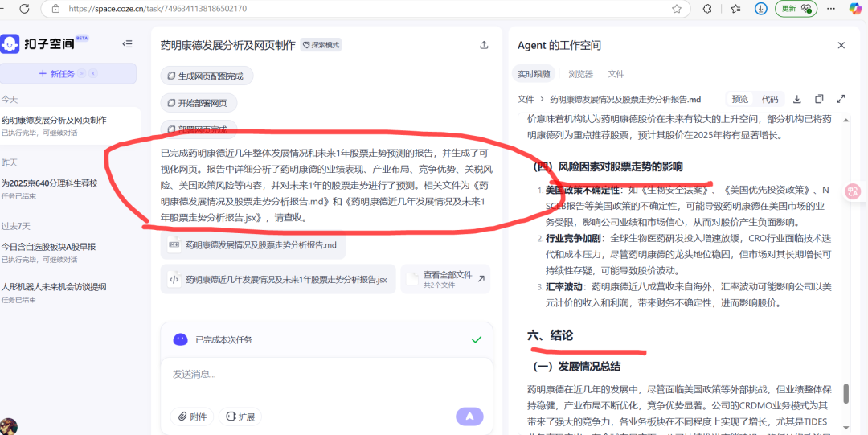The height and width of the screenshot is (435, 868).
Task: Click the green checkmark completion icon
Action: 476,339
